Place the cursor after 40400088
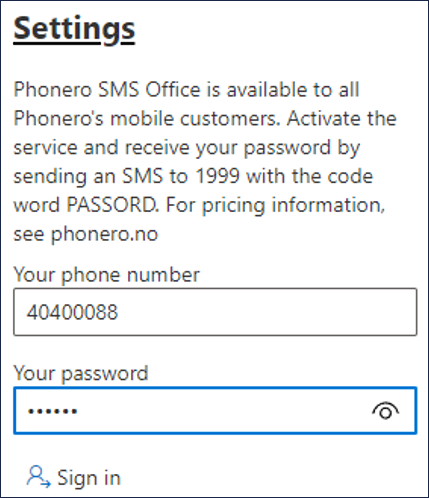429x498 pixels. click(x=119, y=312)
